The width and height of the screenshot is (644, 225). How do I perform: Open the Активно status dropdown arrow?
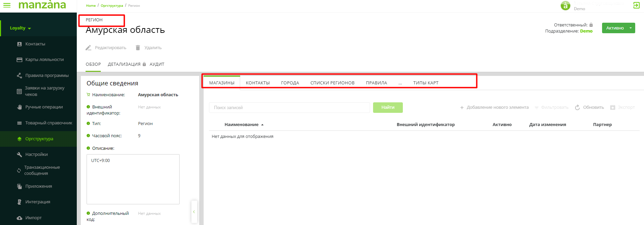coord(630,28)
